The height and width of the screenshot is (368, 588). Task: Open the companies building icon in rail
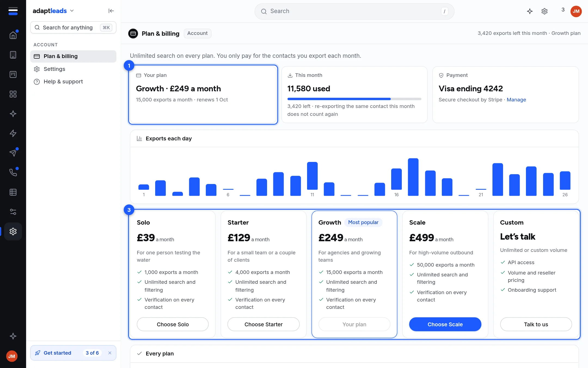point(13,55)
